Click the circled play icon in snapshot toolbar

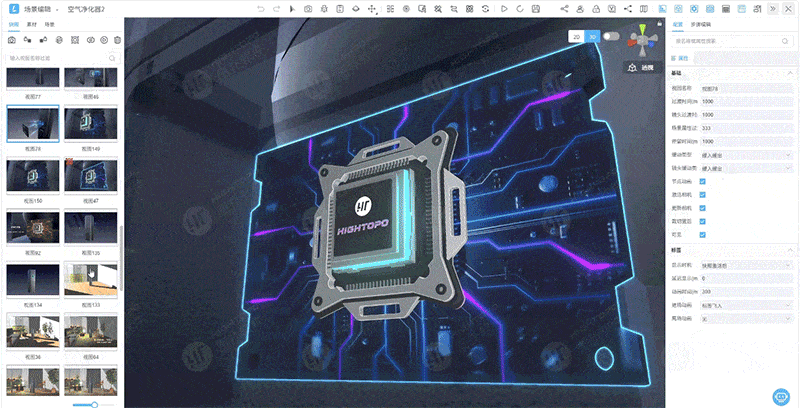coord(104,40)
